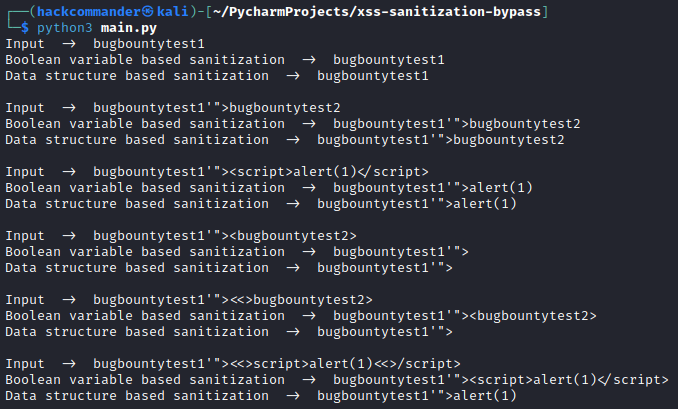
Task: Click the main.py filename argument
Action: point(129,29)
